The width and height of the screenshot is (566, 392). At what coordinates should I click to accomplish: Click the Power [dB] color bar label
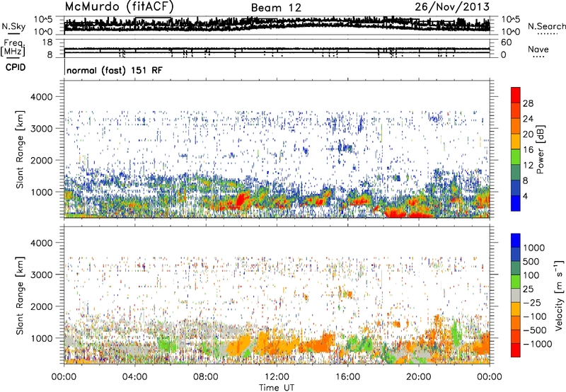(x=541, y=149)
